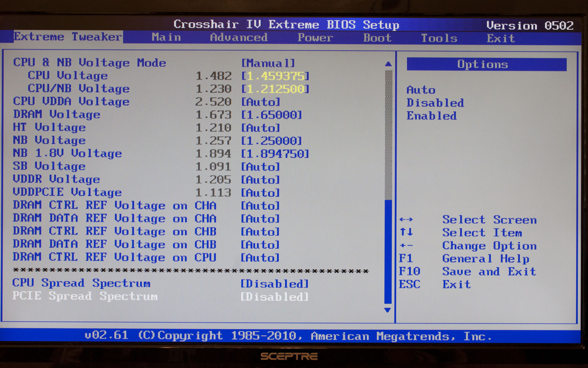The image size is (588, 368).
Task: Click the DRAM Voltage label
Action: pyautogui.click(x=57, y=114)
